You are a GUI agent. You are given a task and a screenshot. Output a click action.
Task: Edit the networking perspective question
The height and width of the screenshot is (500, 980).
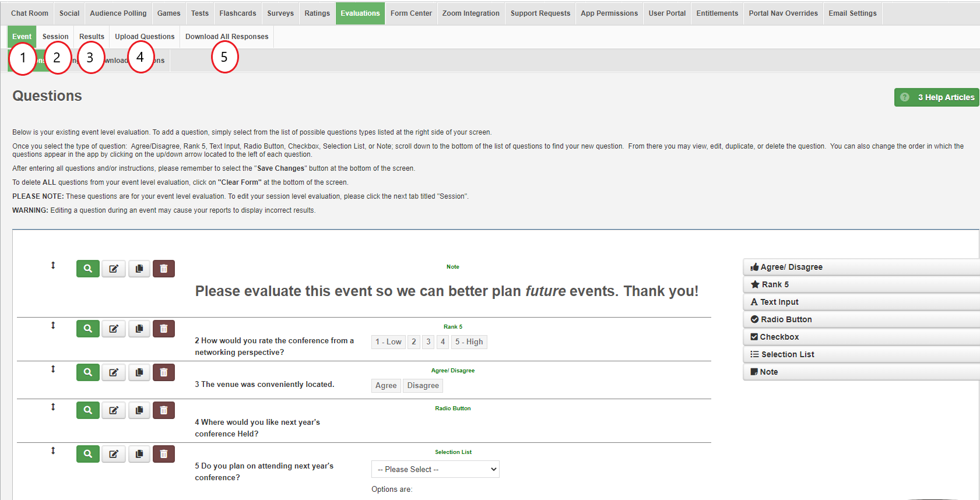(114, 329)
